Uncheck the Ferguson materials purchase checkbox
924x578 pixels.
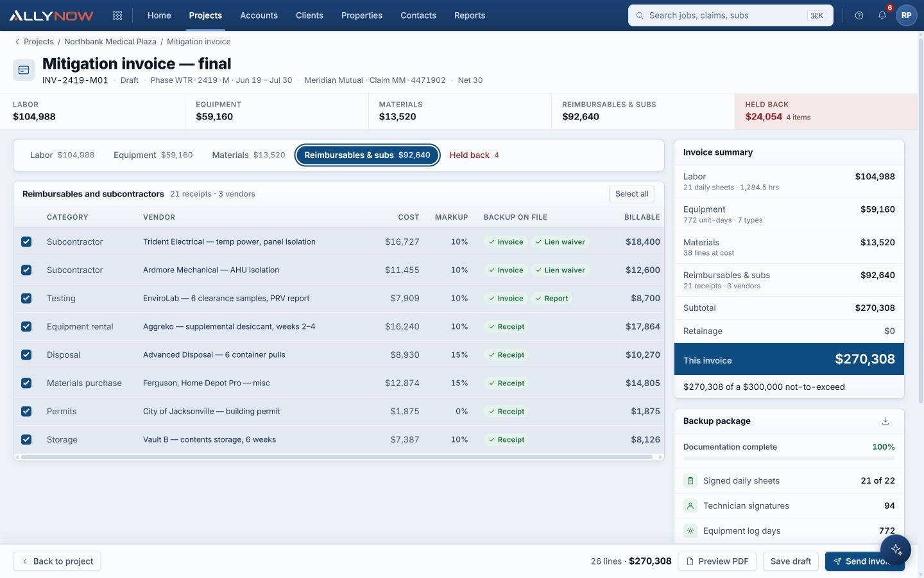click(x=26, y=383)
